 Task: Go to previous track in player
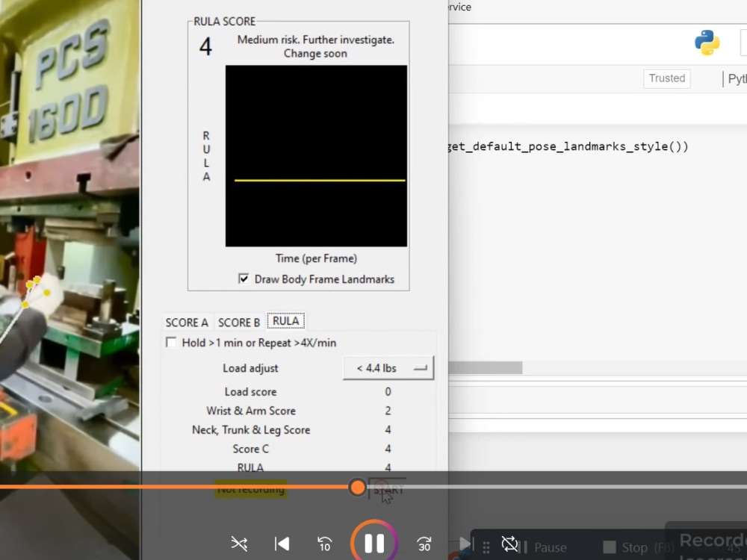click(282, 544)
